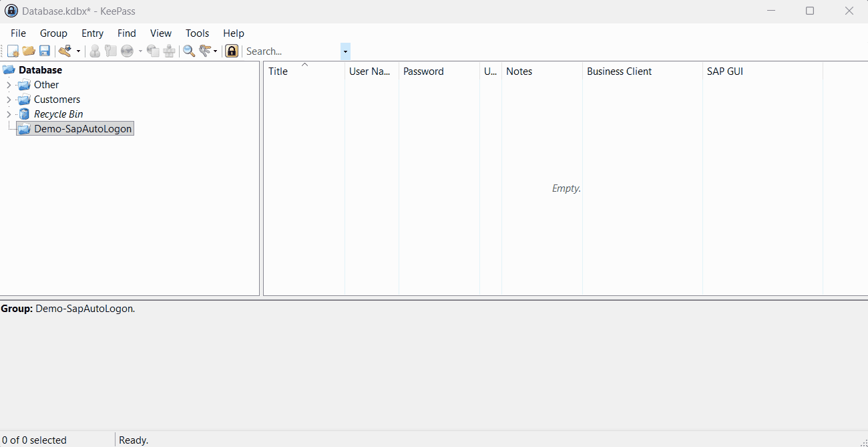Select the Database root group
Image resolution: width=868 pixels, height=447 pixels.
click(40, 69)
